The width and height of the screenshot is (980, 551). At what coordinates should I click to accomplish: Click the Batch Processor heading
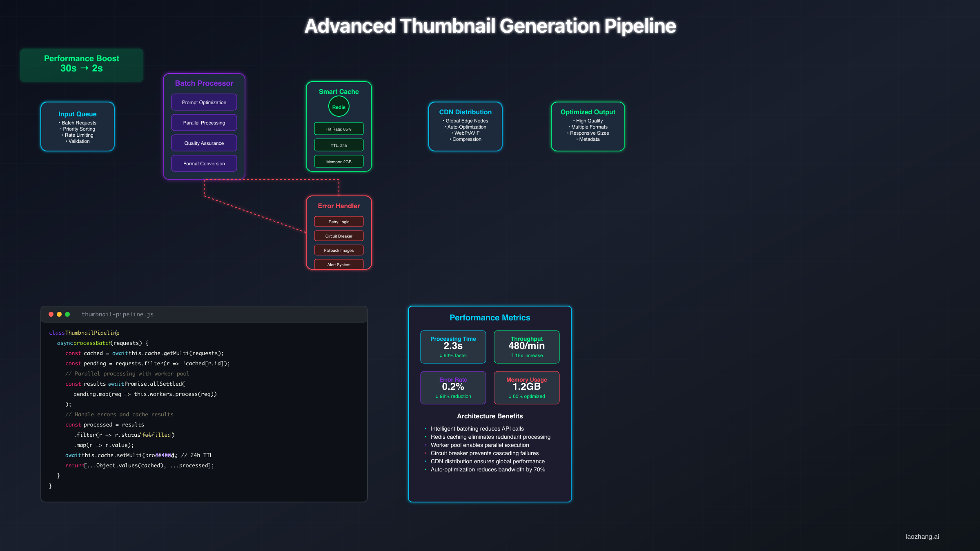pos(204,83)
